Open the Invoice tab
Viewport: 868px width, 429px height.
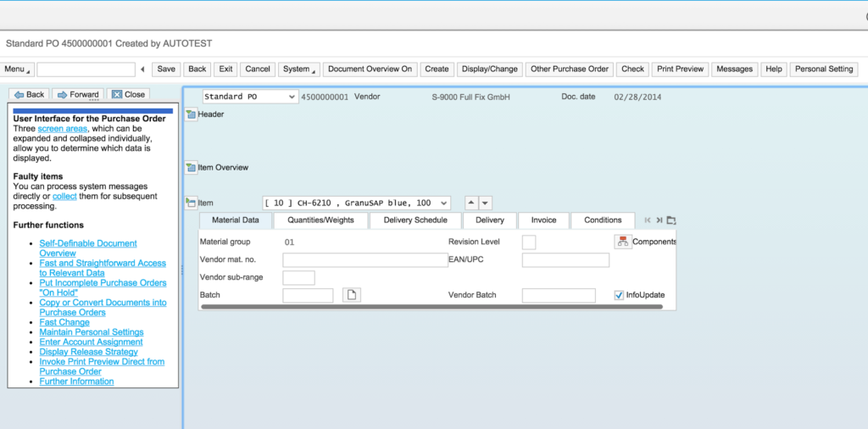543,220
